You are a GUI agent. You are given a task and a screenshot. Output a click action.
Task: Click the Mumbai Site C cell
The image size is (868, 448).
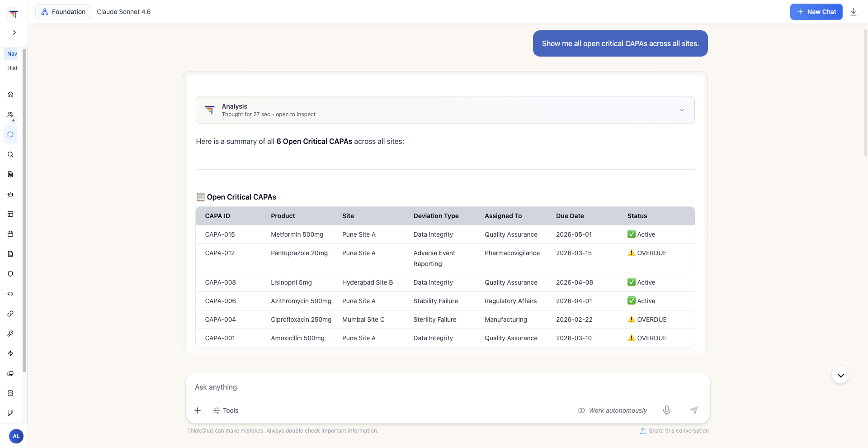click(363, 319)
